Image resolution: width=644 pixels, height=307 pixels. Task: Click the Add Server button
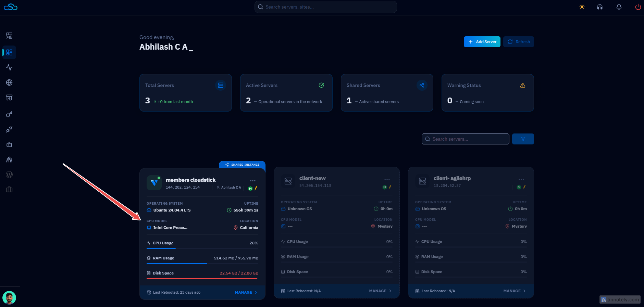coord(482,42)
